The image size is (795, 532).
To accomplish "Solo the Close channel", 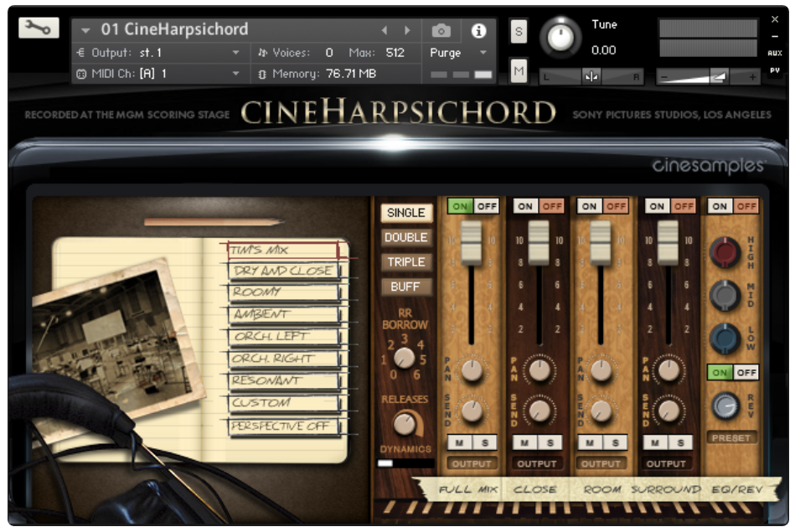I will click(550, 442).
